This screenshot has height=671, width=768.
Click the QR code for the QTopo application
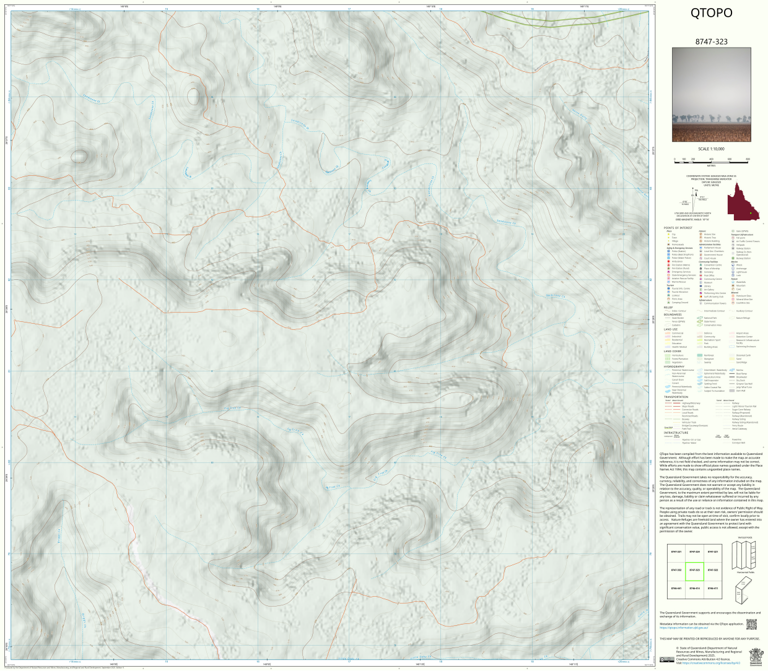point(751,625)
